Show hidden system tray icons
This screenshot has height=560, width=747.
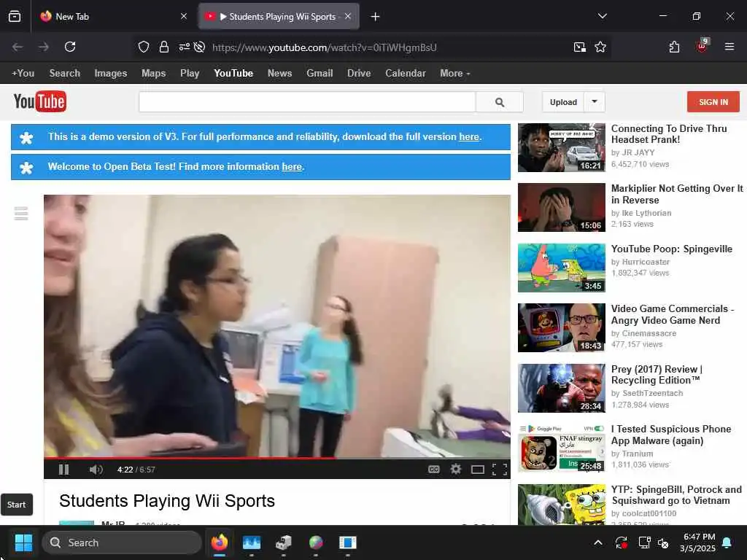[x=598, y=542]
